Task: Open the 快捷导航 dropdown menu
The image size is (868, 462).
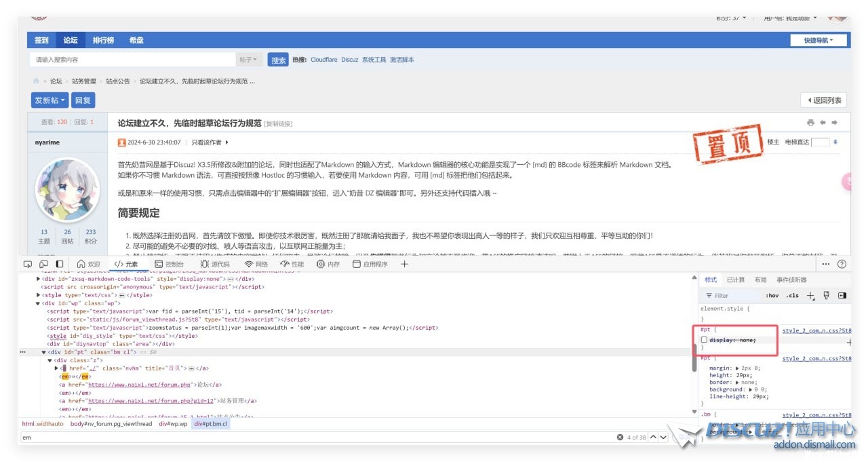Action: (x=821, y=40)
